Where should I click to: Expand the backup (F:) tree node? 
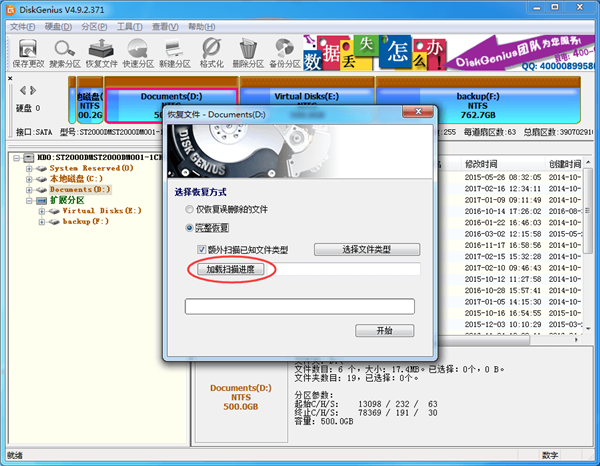(x=42, y=222)
